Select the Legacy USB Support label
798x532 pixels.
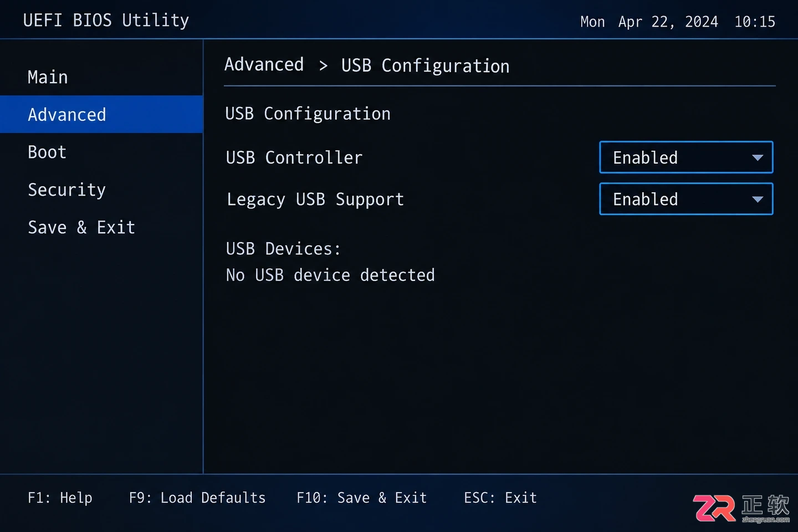pos(315,199)
